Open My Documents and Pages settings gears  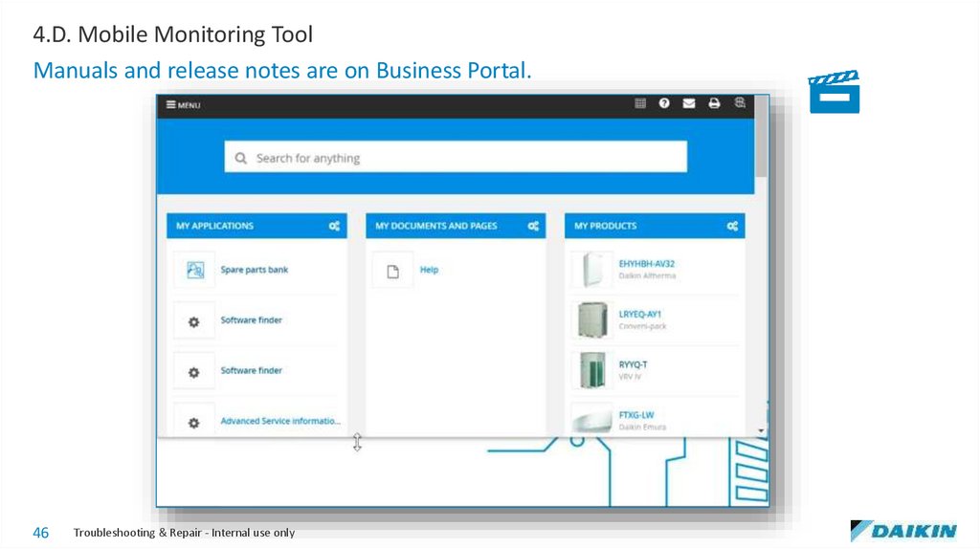533,226
